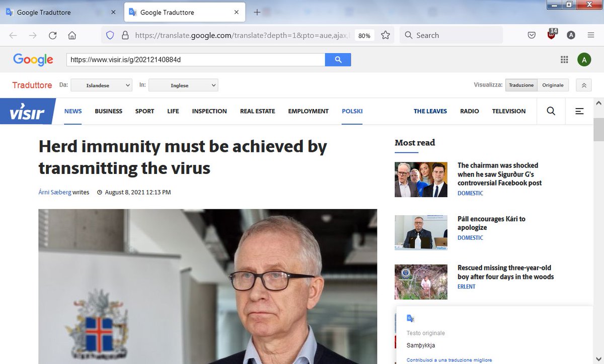
Task: Click the visir.is URL input field
Action: [196, 59]
